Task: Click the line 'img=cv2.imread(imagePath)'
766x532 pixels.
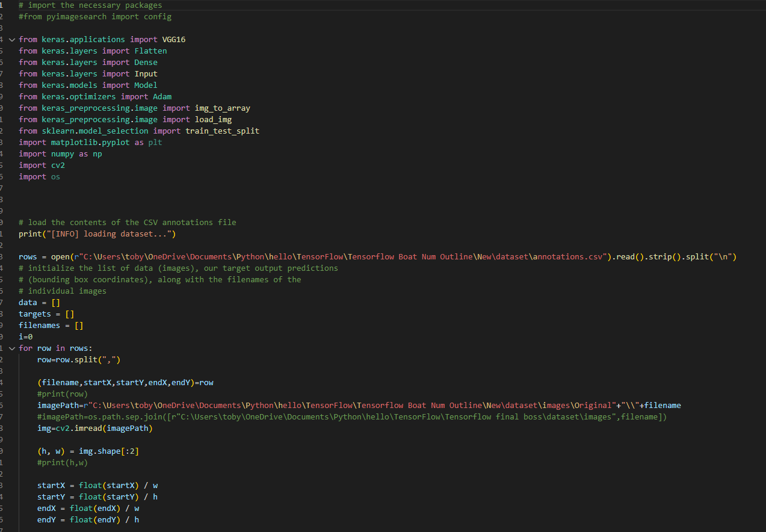Action: pos(95,428)
